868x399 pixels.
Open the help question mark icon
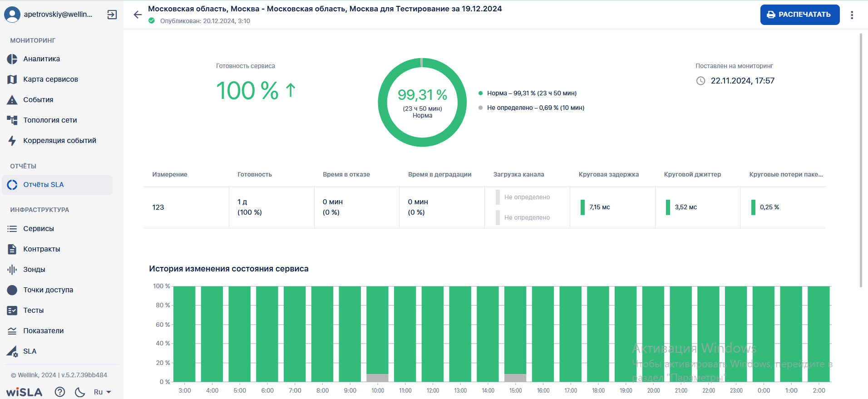[x=60, y=392]
